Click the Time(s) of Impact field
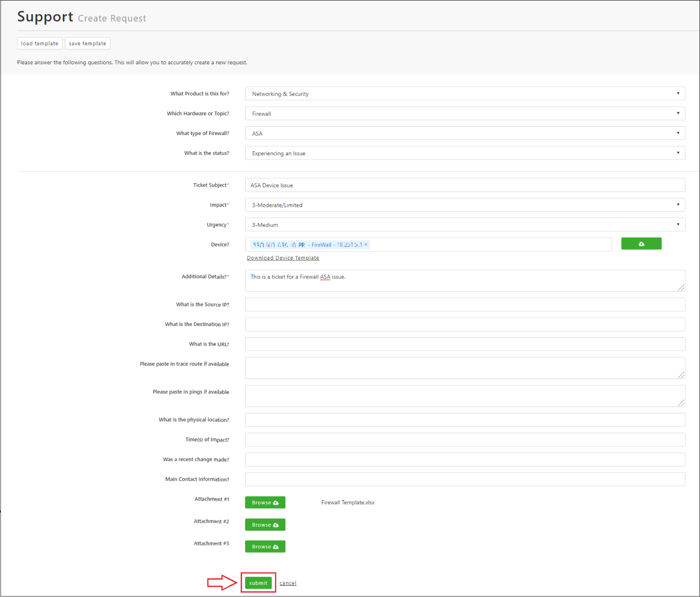The height and width of the screenshot is (597, 700). pos(465,439)
